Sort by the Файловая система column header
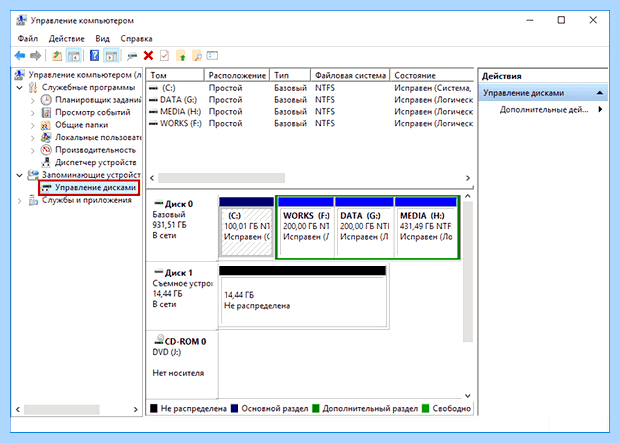Image resolution: width=620 pixels, height=443 pixels. pyautogui.click(x=350, y=75)
